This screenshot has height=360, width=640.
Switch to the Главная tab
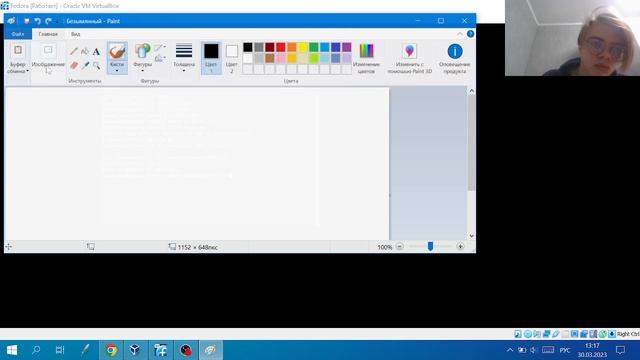point(48,34)
